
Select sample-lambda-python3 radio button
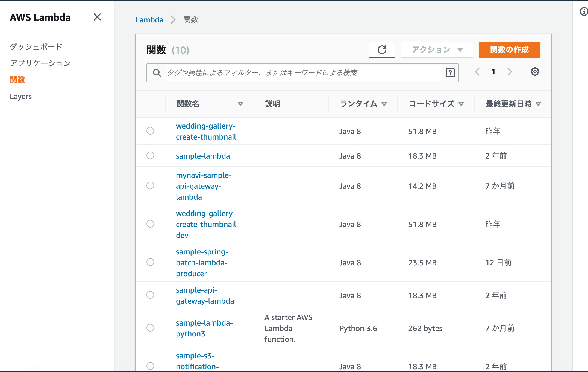[150, 328]
